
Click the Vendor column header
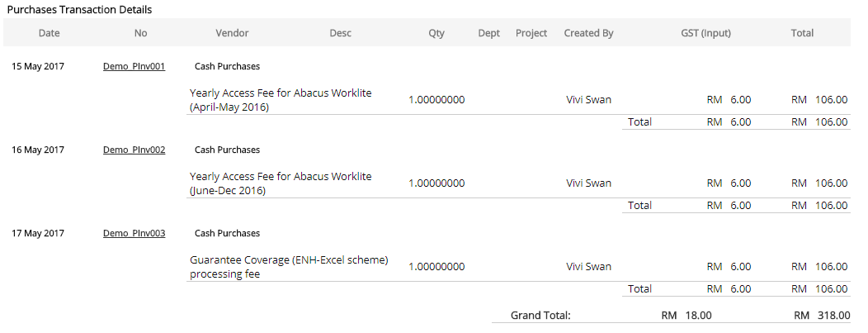pyautogui.click(x=232, y=33)
